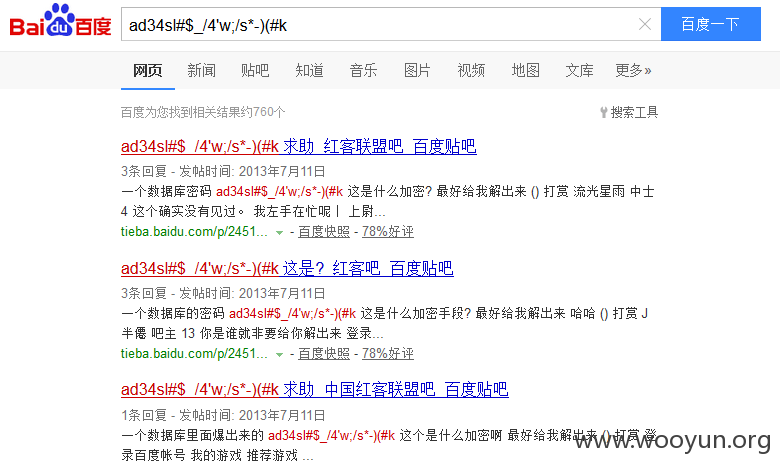Click 78%好评 under first result
Screen dimensions: 780x469
388,232
